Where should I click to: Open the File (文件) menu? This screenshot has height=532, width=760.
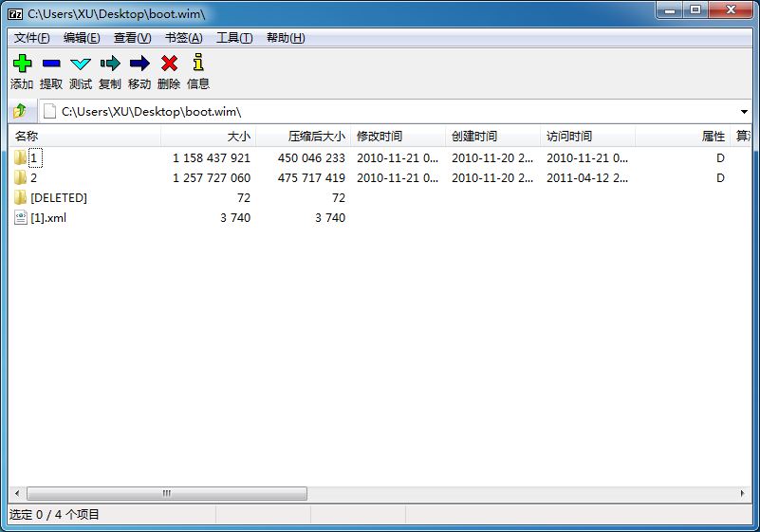click(32, 38)
